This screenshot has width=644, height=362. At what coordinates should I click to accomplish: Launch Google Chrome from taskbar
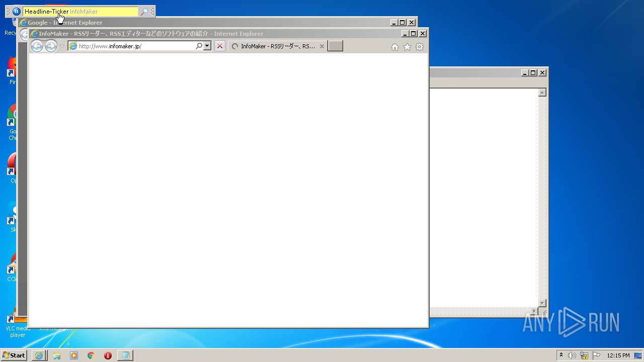[x=91, y=355]
